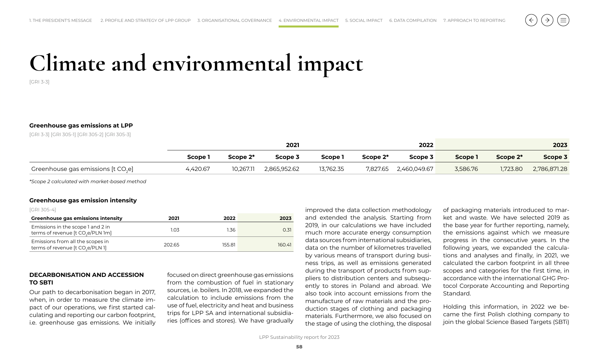
Task: Click the Decarbonisation and Accession to SBTI heading
Action: pos(86,279)
